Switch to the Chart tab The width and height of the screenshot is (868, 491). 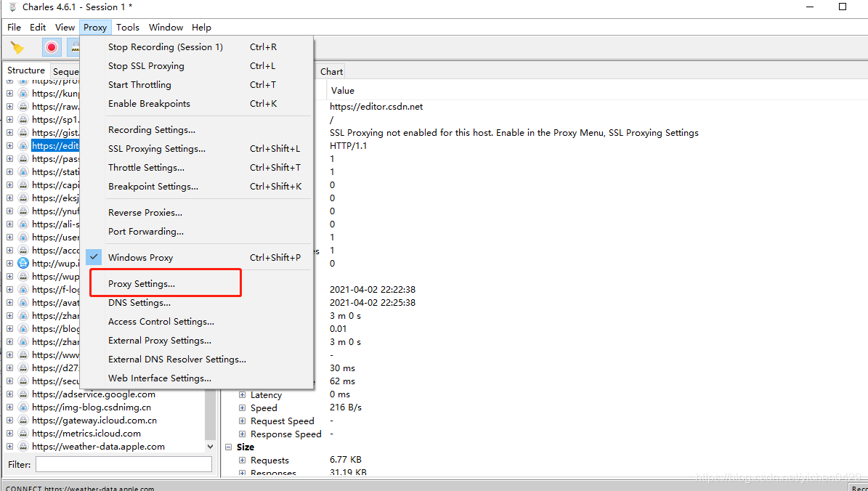tap(332, 71)
